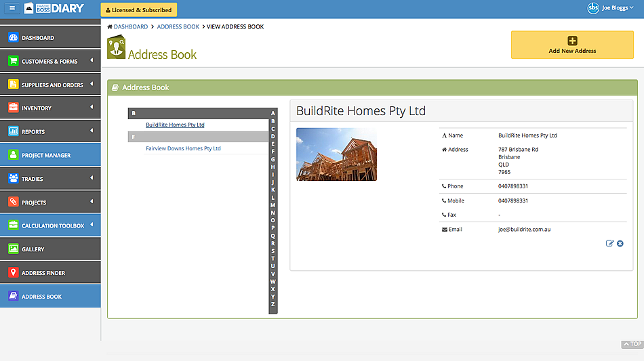Viewport: 644px width, 361px height.
Task: Click the B group header in list
Action: 198,113
